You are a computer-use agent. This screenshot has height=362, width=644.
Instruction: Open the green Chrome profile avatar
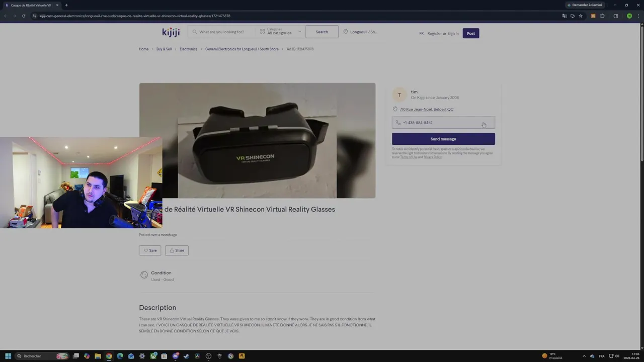coord(629,16)
